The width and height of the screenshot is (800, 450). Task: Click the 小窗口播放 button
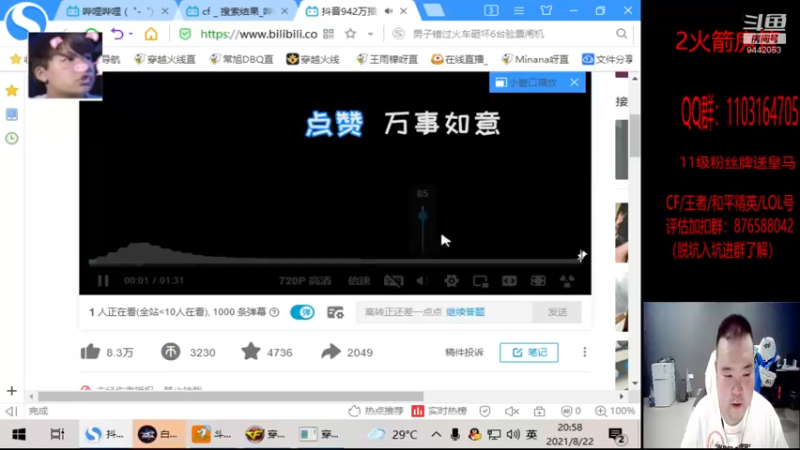[527, 83]
